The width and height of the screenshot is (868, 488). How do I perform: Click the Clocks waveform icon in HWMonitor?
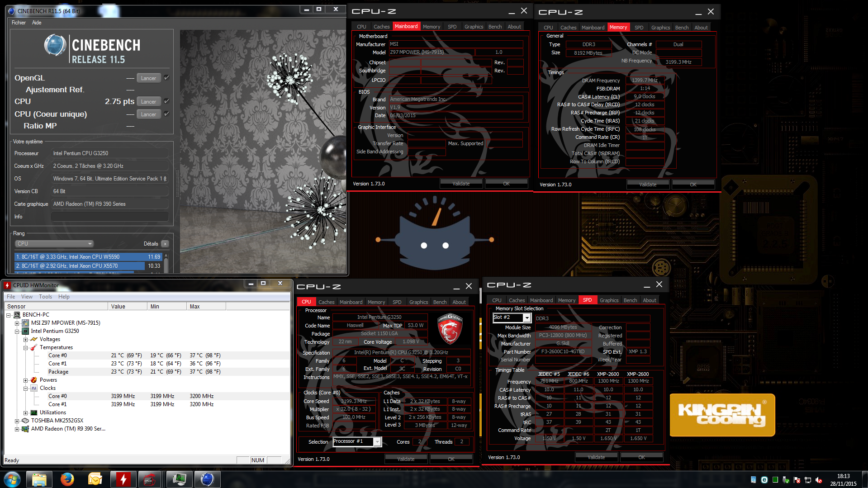[x=34, y=388]
